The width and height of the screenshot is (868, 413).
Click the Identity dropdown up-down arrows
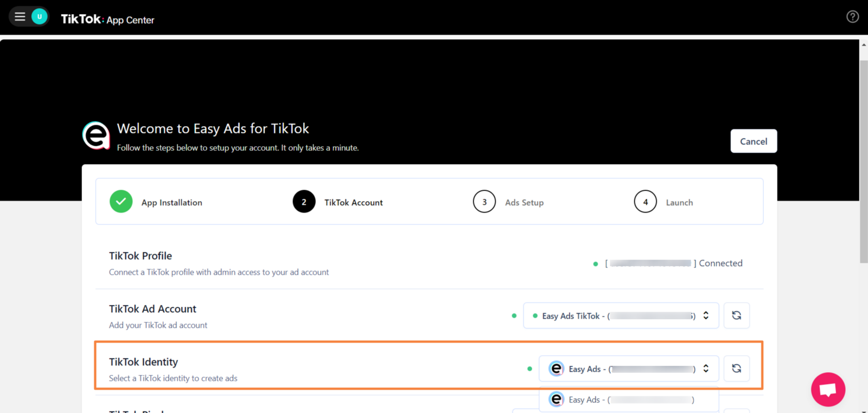[x=706, y=369]
